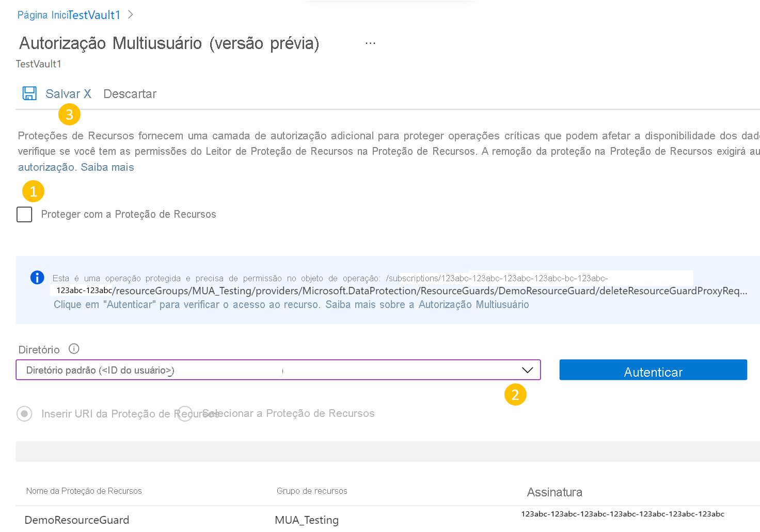Expand the directory selector chevron

(x=527, y=370)
